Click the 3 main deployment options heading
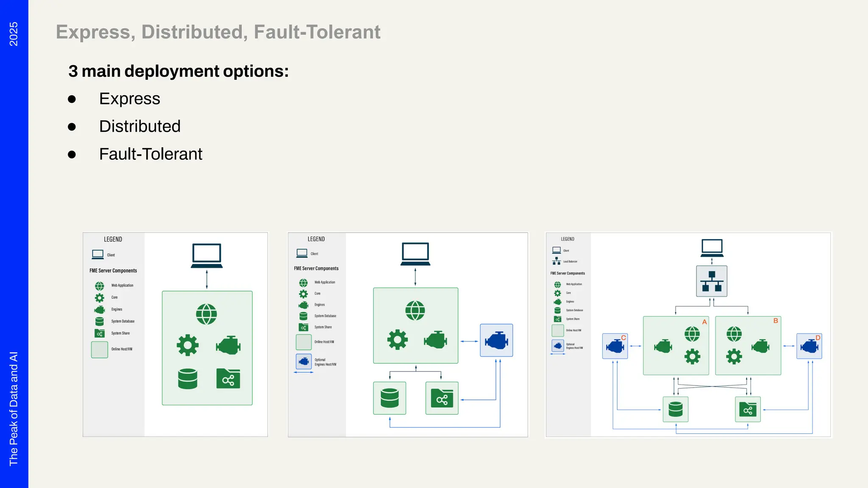 point(178,71)
